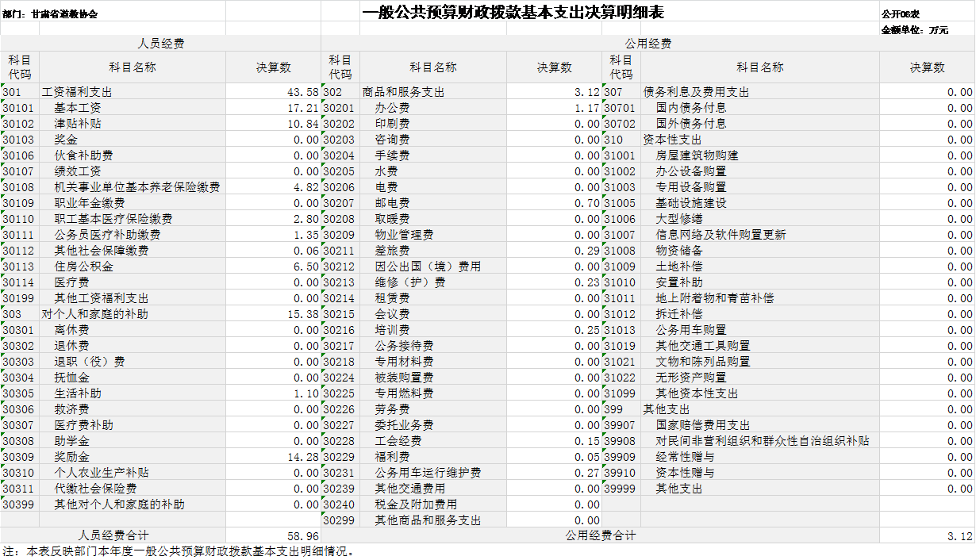Select 机关事业单位基本养老保险缴费 cell
This screenshot has height=560, width=976.
(x=133, y=187)
